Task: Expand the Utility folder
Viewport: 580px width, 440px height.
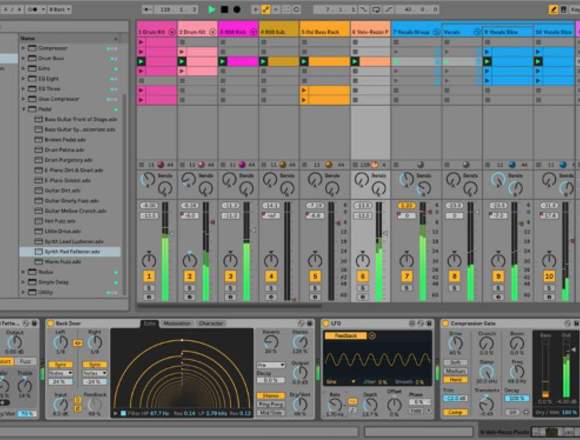Action: (23, 292)
